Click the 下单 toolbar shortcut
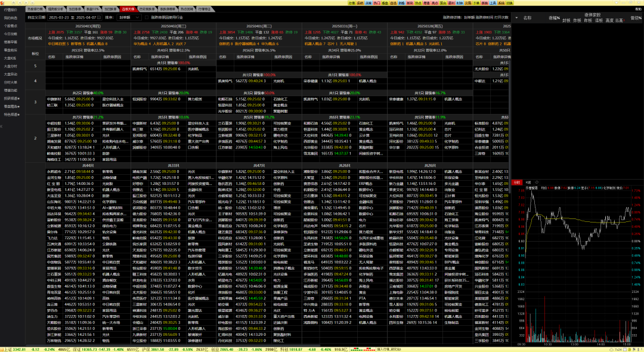The width and height of the screenshot is (644, 352). coord(476,2)
